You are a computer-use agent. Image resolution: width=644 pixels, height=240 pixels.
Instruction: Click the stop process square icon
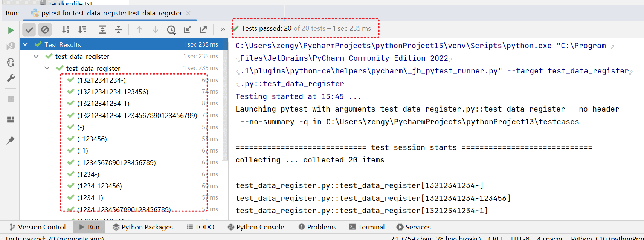(x=11, y=99)
